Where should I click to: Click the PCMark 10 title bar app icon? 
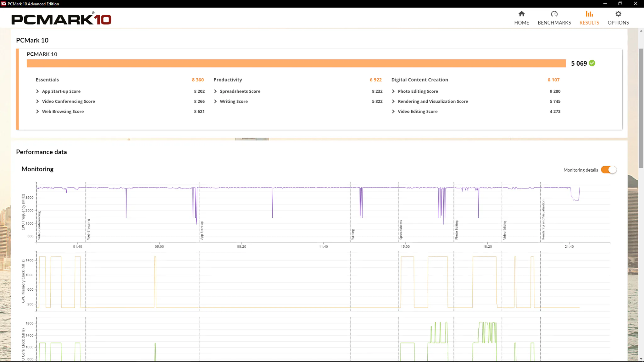[3, 4]
